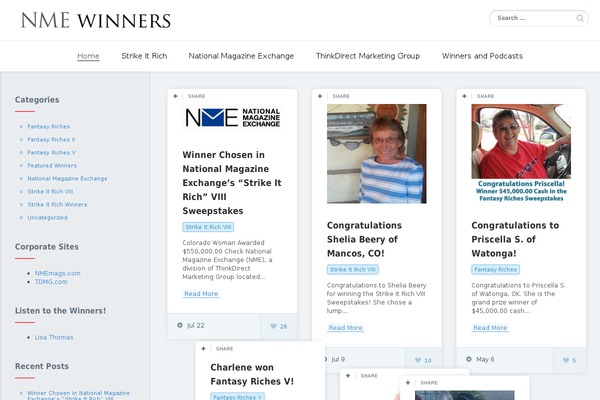This screenshot has width=600, height=400.
Task: Click plus icon on Winner Chosen card
Action: click(175, 96)
